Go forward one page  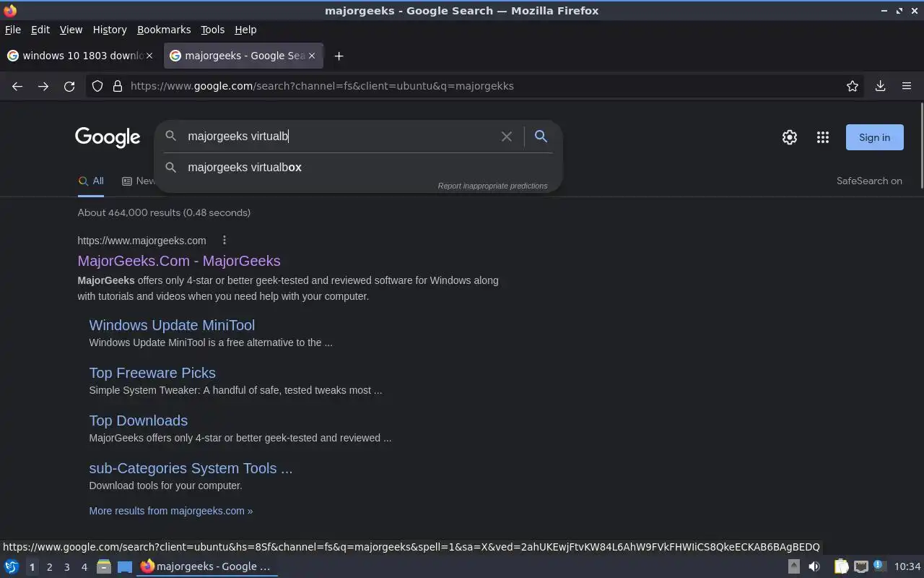pos(43,86)
